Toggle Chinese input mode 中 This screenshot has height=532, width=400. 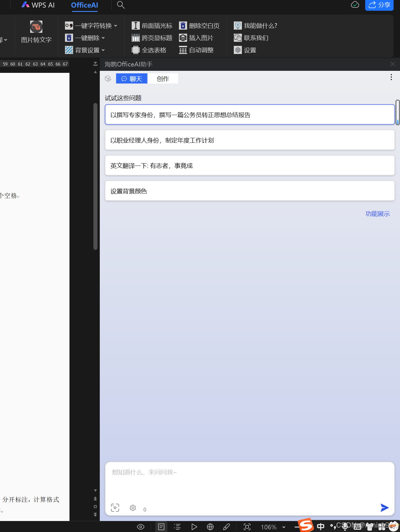(321, 526)
